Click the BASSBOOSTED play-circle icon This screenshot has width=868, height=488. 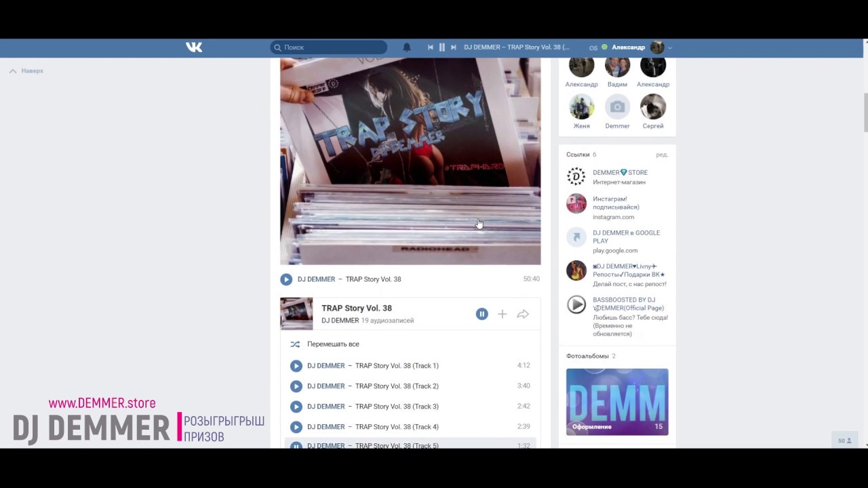point(576,304)
